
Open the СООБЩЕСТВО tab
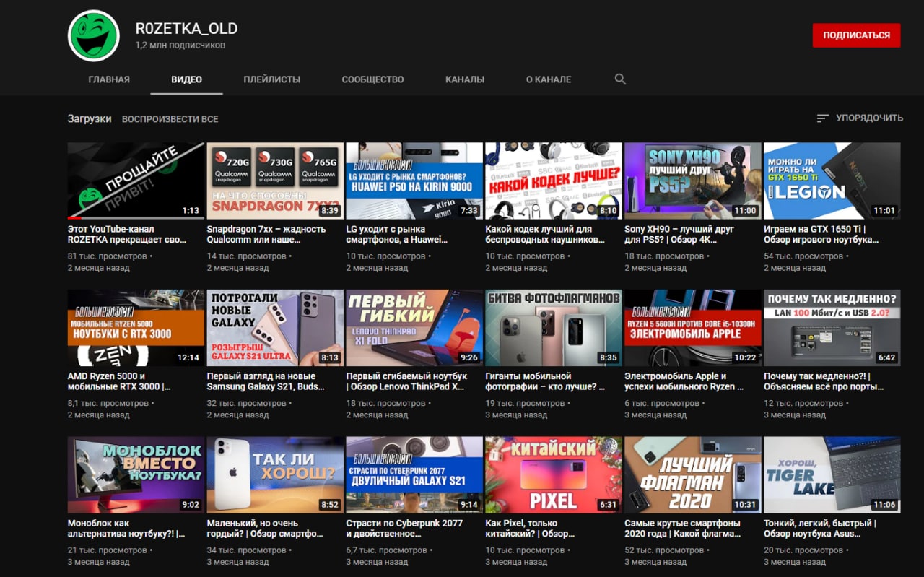372,79
